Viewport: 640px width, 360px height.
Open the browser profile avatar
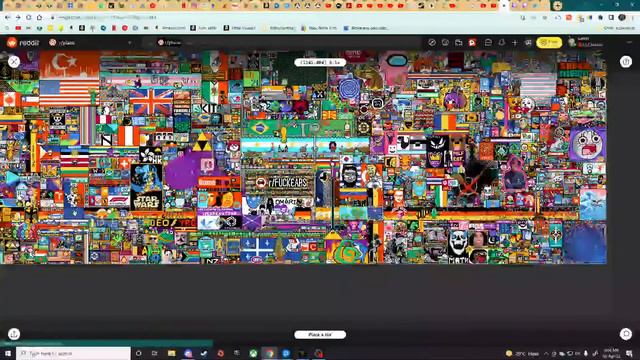622,18
